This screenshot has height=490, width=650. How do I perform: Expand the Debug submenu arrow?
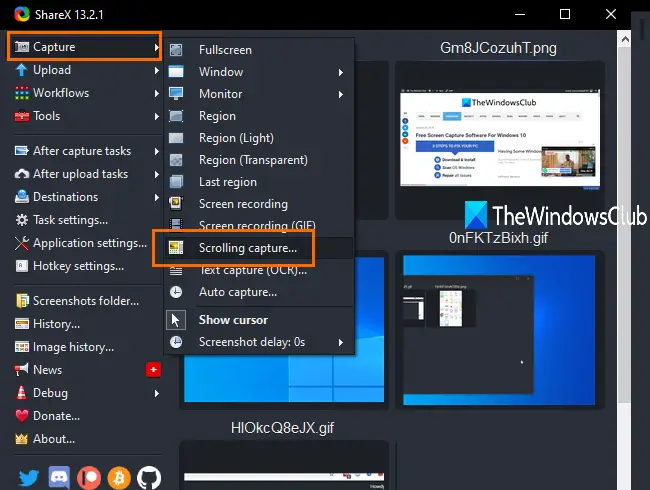156,393
